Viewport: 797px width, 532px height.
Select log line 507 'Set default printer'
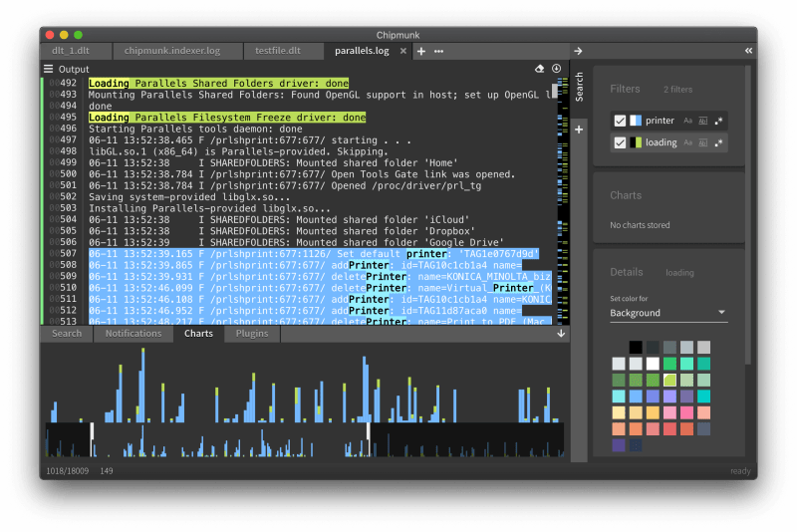tap(314, 254)
